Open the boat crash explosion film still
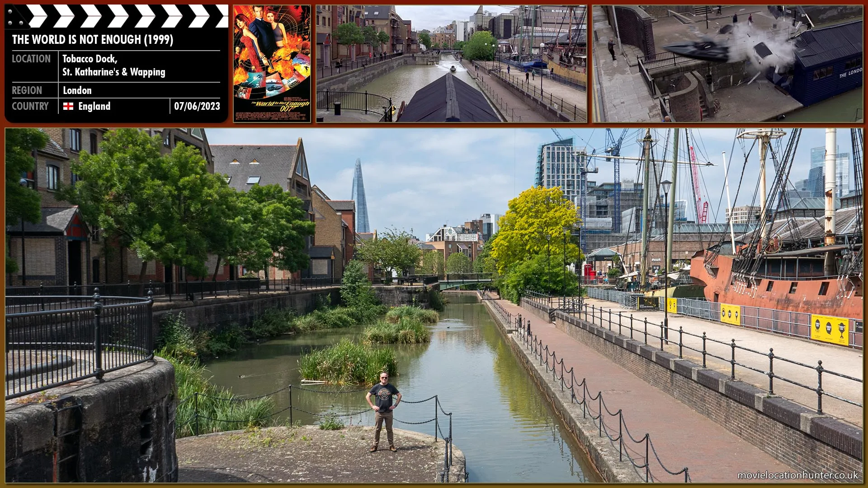The width and height of the screenshot is (868, 488). pos(727,64)
